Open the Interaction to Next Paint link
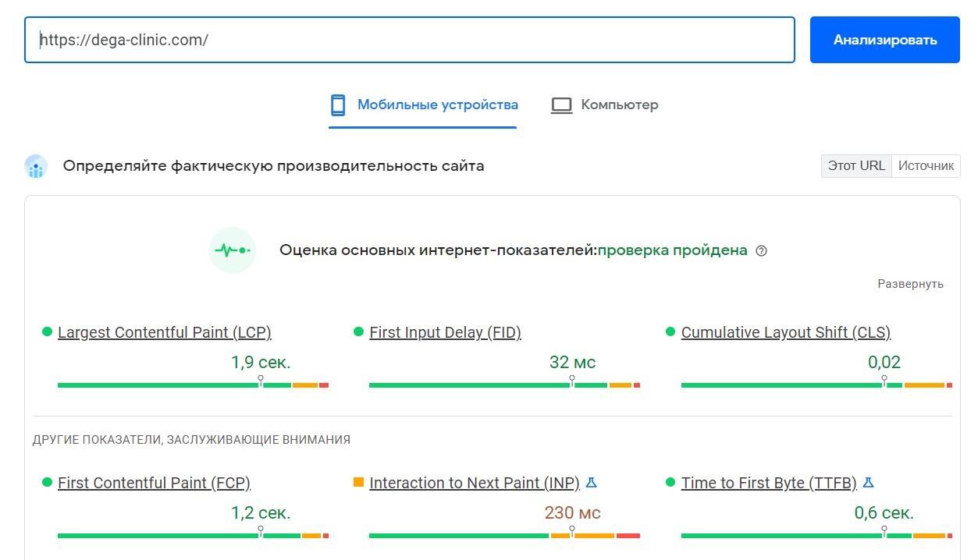The height and width of the screenshot is (560, 978). (475, 483)
